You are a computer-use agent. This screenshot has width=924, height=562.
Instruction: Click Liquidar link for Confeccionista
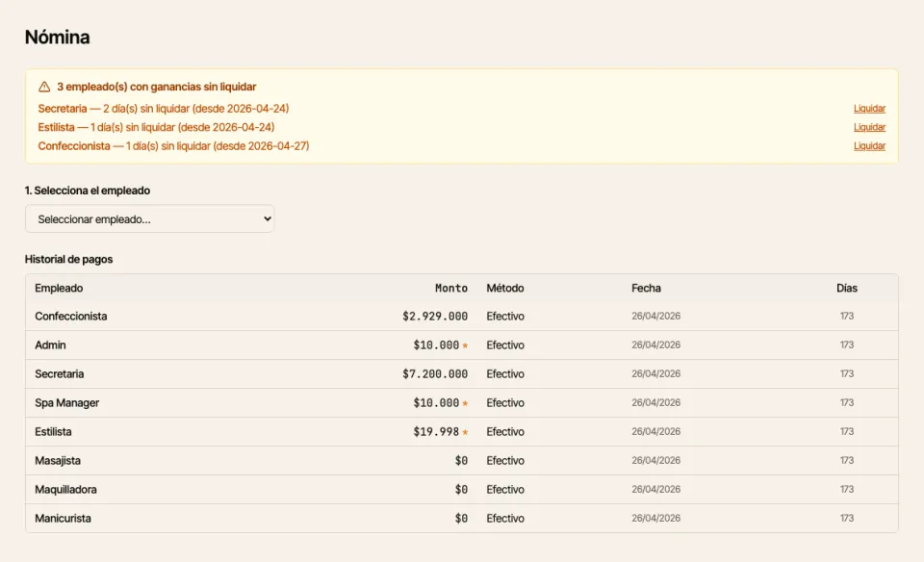tap(869, 146)
